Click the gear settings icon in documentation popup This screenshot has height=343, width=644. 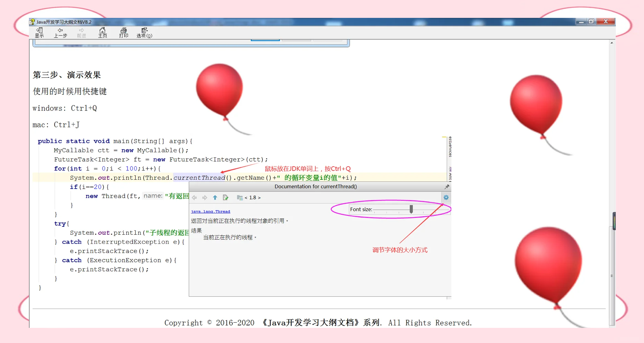coord(446,198)
